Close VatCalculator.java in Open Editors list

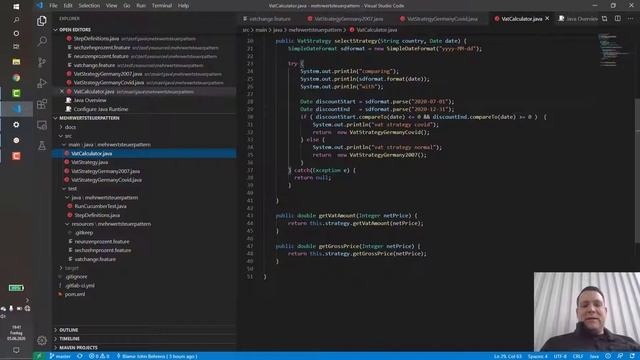coord(62,91)
